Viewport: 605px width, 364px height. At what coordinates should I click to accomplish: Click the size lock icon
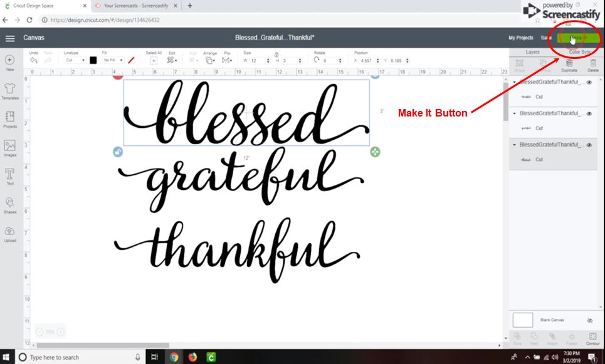pos(276,55)
